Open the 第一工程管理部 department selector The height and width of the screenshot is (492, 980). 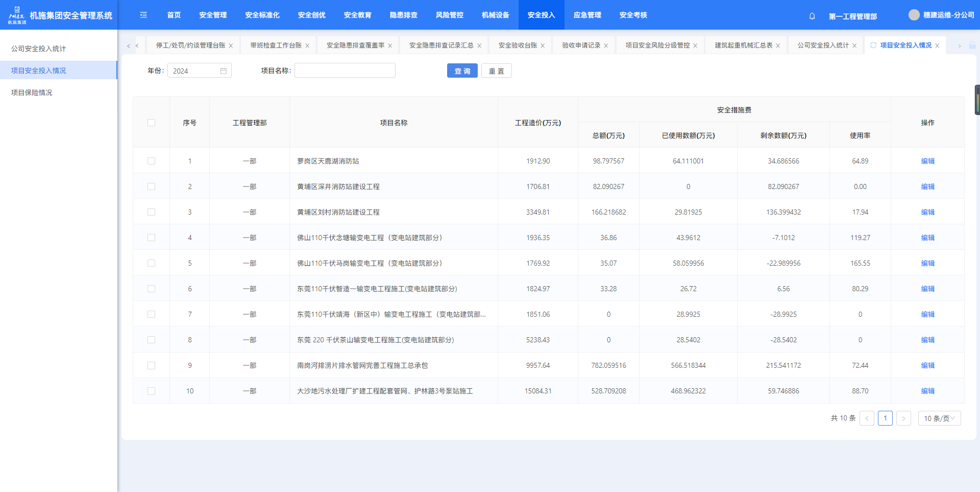coord(852,16)
